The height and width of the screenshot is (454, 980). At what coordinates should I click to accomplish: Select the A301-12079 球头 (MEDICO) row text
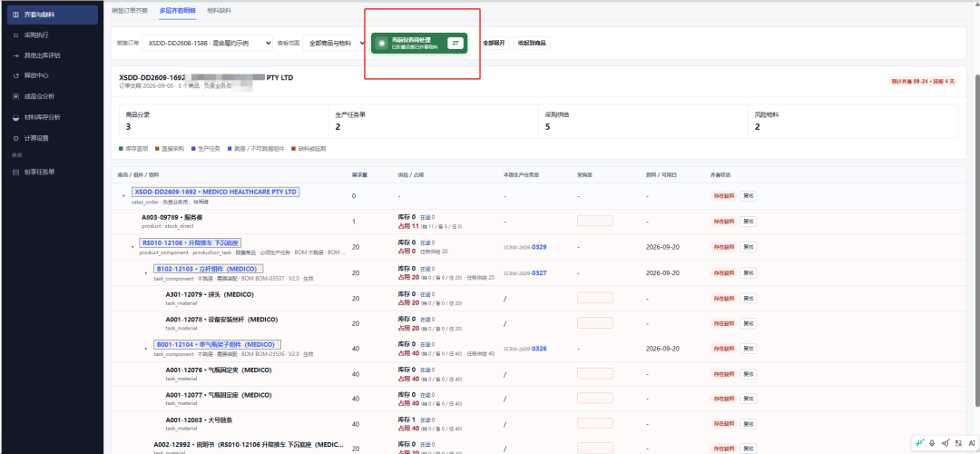click(210, 294)
